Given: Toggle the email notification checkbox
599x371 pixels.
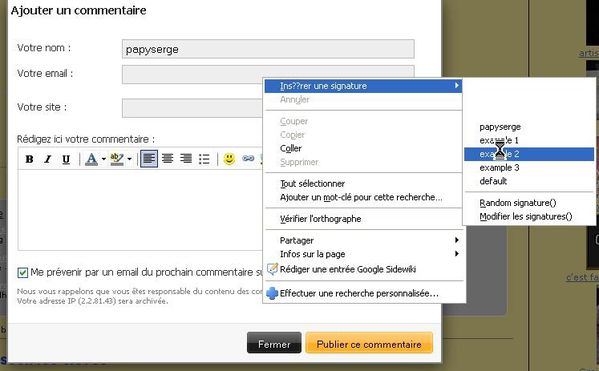Looking at the screenshot, I should tap(23, 272).
